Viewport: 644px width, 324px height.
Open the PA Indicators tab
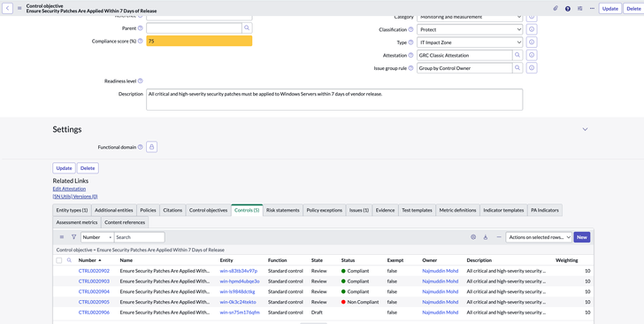point(545,210)
